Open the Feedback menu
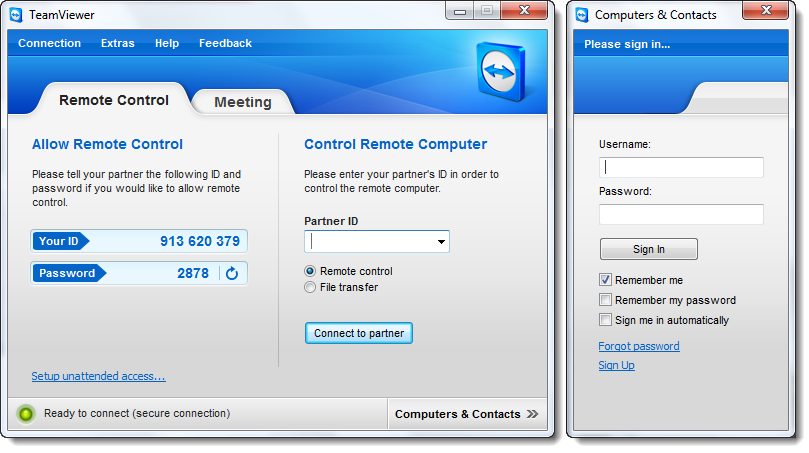The height and width of the screenshot is (453, 809). tap(225, 43)
